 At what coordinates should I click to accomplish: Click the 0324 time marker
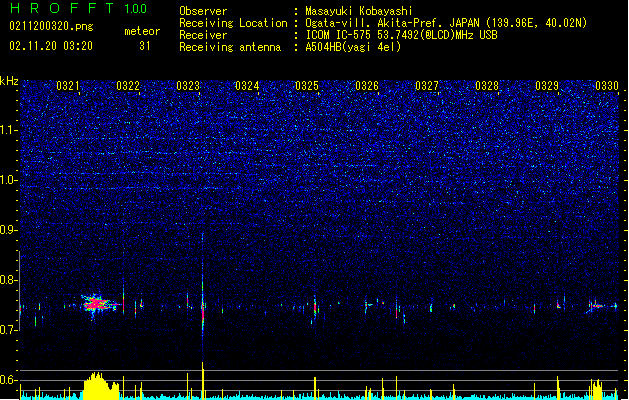click(x=247, y=86)
